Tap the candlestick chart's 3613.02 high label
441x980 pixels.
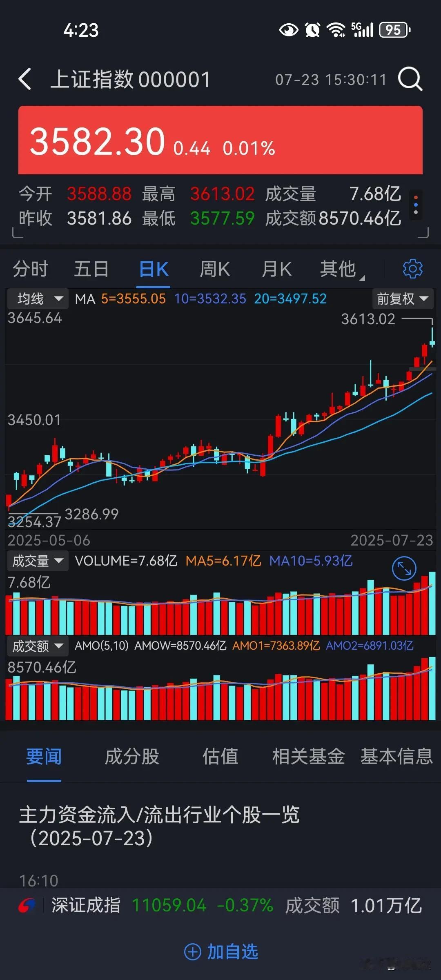[x=368, y=319]
